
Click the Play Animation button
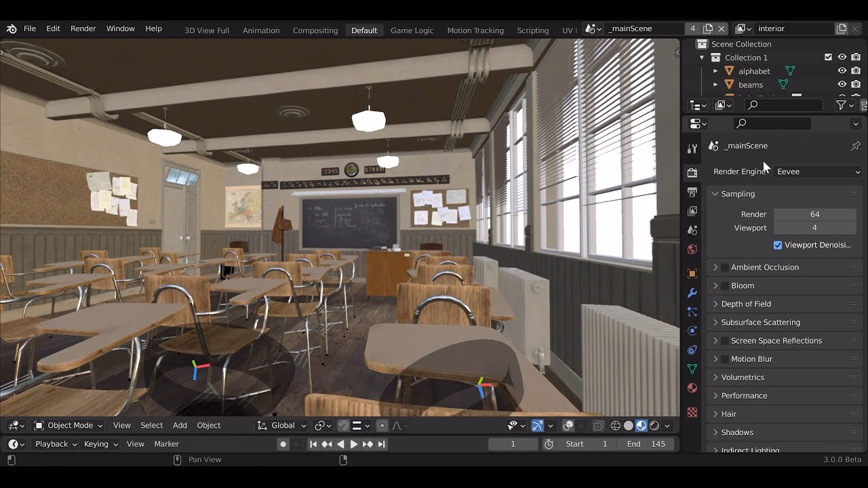[x=353, y=444]
